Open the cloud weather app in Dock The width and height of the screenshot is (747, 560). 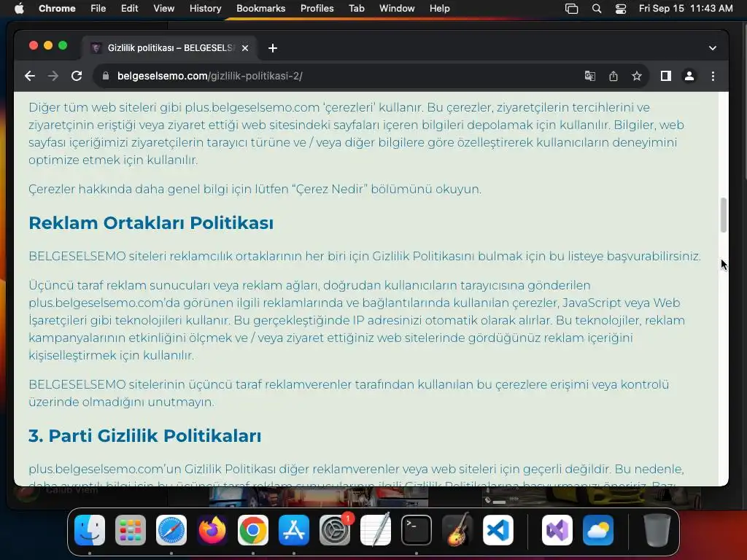(x=598, y=530)
